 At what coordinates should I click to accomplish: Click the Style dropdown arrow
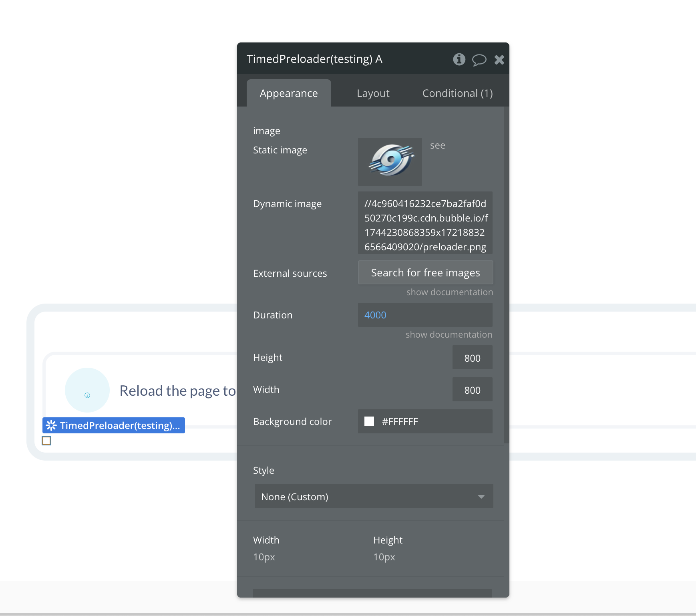[x=481, y=497]
